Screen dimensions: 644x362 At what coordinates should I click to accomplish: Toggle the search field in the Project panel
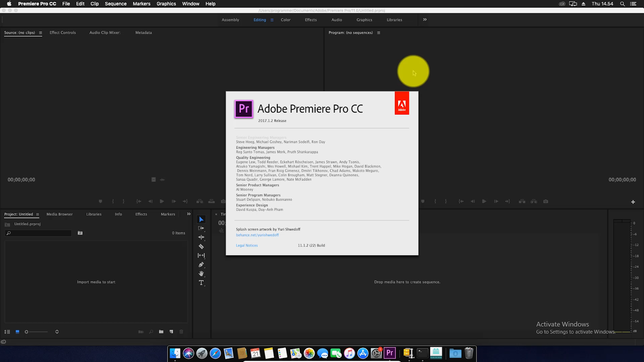[x=151, y=332]
